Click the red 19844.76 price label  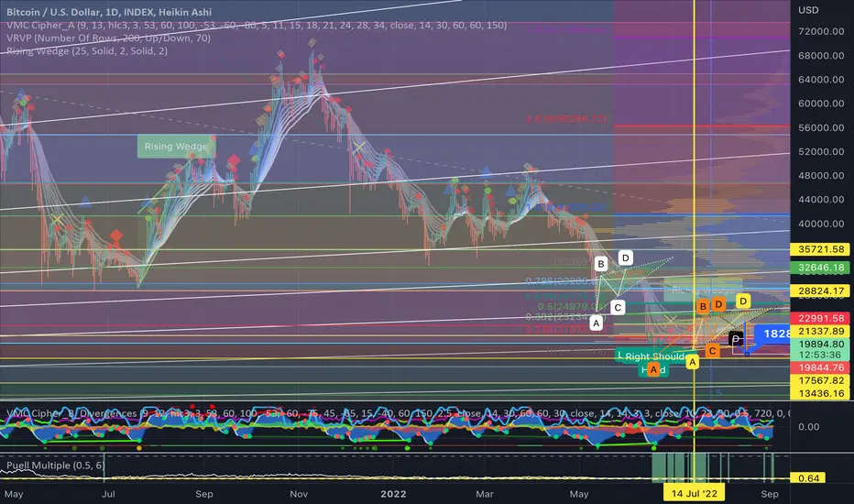click(x=820, y=367)
